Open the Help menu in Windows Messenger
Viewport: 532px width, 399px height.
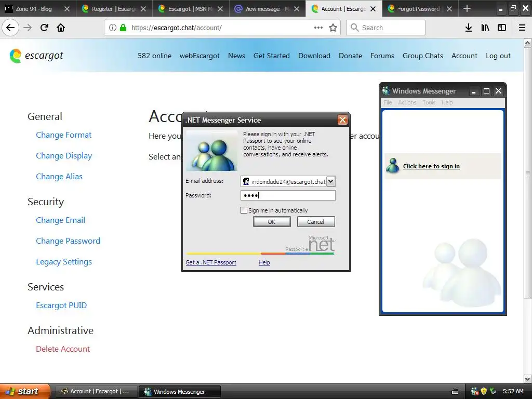pyautogui.click(x=447, y=102)
